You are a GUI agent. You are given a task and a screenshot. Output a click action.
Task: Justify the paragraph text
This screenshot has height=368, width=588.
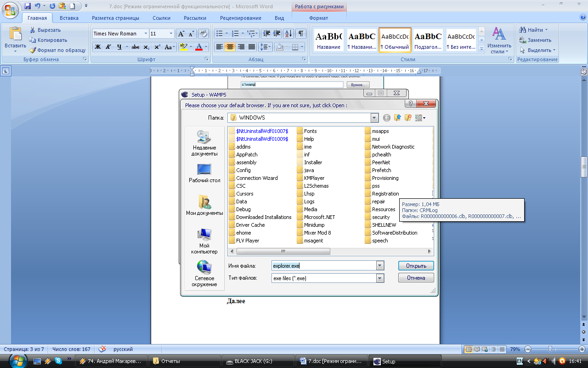[x=252, y=47]
